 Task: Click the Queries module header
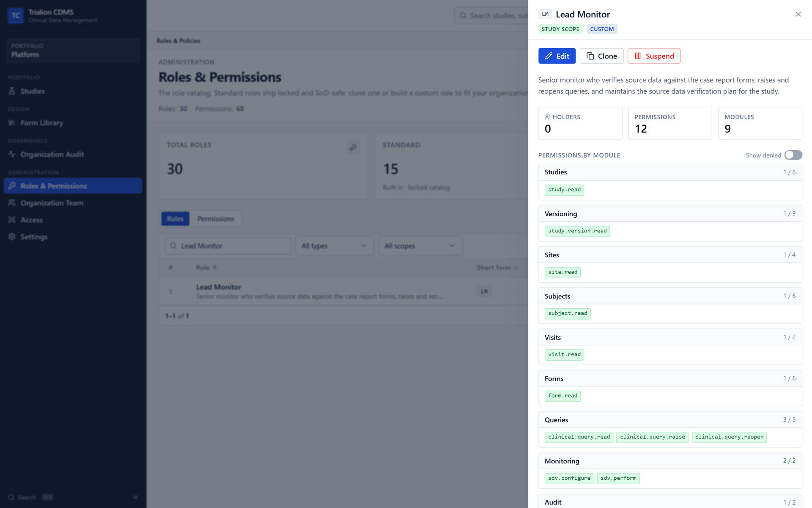670,420
